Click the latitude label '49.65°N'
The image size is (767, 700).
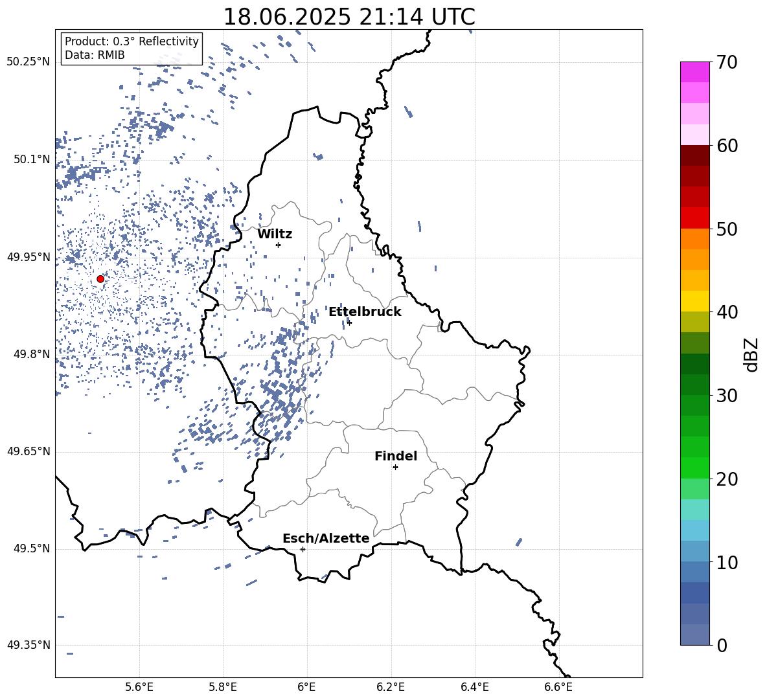[x=29, y=451]
